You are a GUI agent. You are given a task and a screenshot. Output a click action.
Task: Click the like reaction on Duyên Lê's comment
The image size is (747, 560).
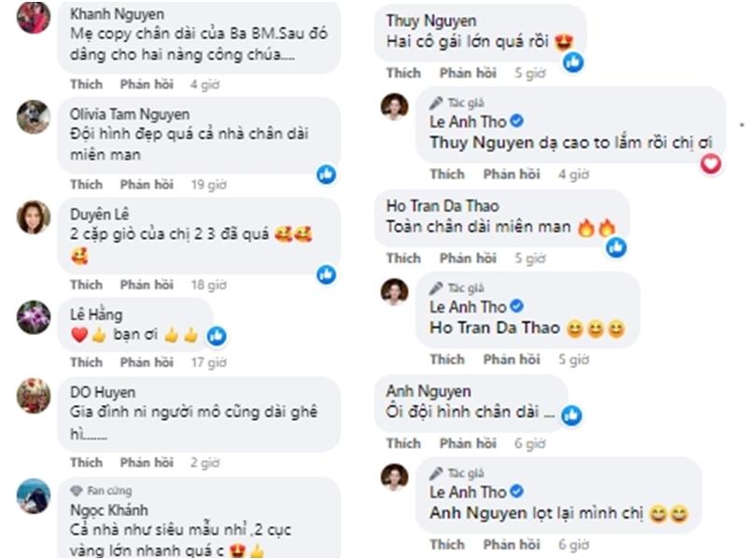tap(326, 273)
